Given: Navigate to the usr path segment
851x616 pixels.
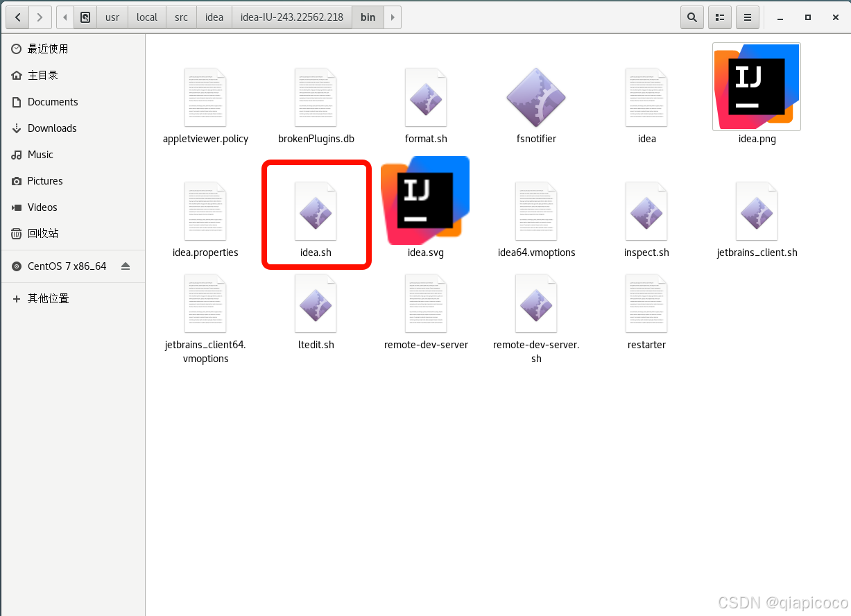Looking at the screenshot, I should click(x=112, y=17).
